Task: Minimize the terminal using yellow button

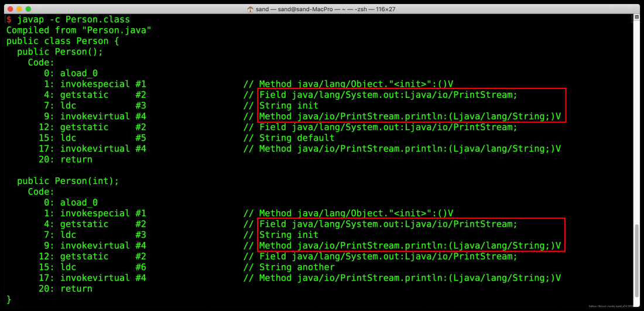Action: pyautogui.click(x=18, y=9)
